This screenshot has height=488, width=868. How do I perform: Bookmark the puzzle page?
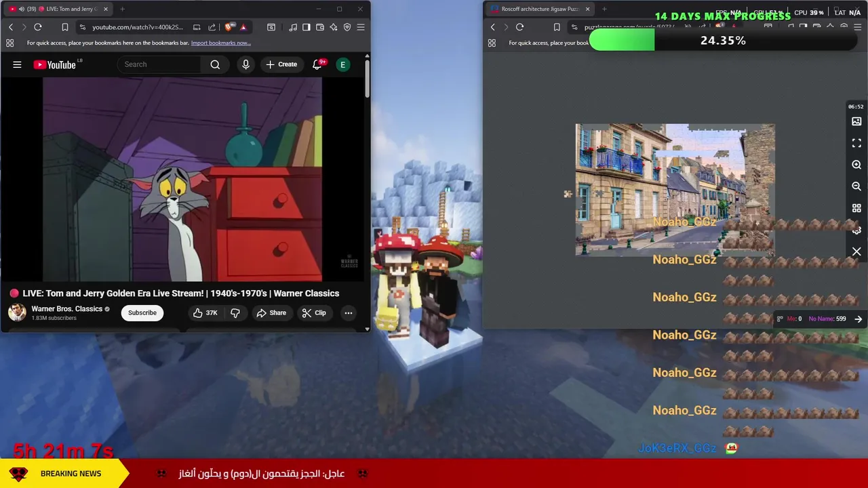point(557,27)
